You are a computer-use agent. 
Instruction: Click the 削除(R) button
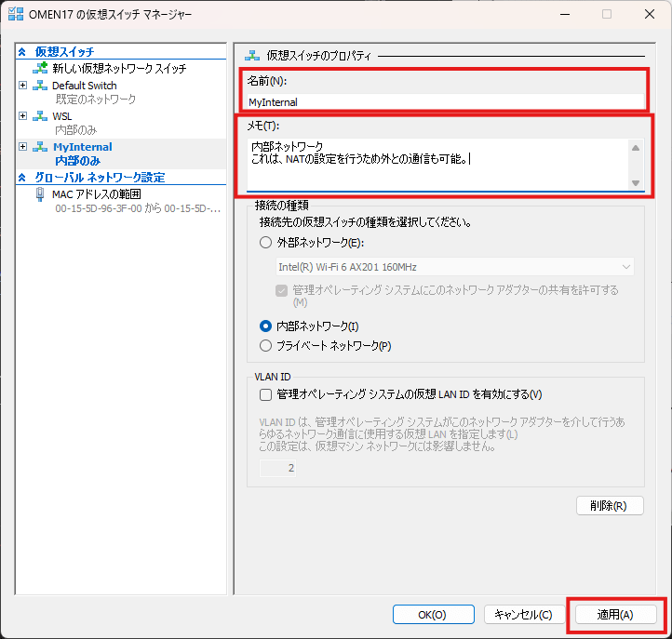[x=610, y=506]
